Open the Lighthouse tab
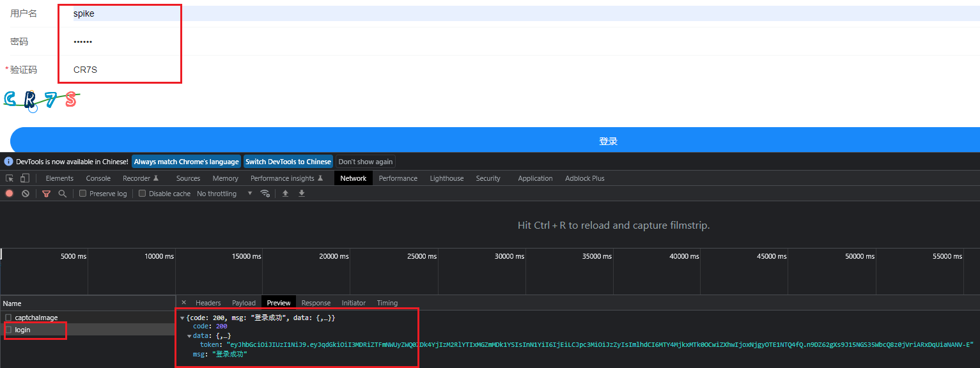 coord(447,178)
